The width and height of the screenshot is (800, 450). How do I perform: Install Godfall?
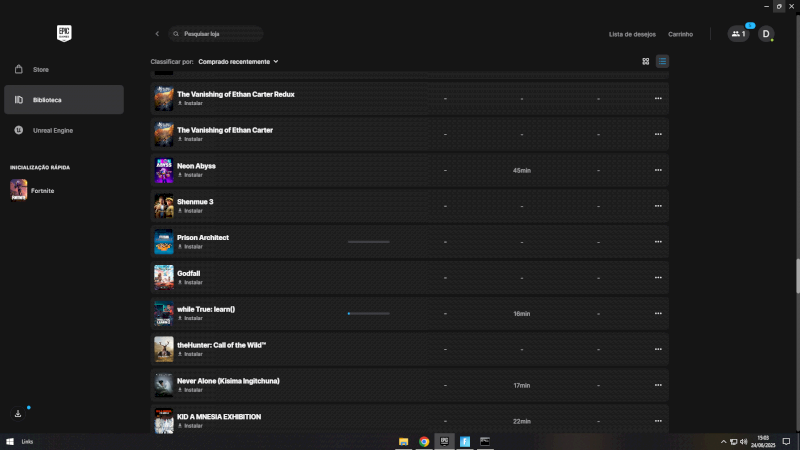190,282
